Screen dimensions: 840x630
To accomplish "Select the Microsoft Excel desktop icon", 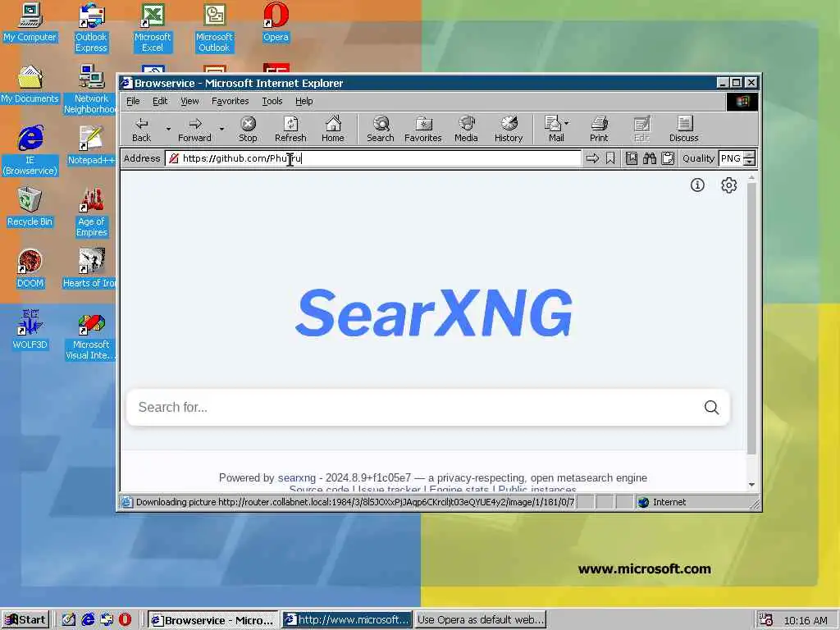I will (x=153, y=28).
